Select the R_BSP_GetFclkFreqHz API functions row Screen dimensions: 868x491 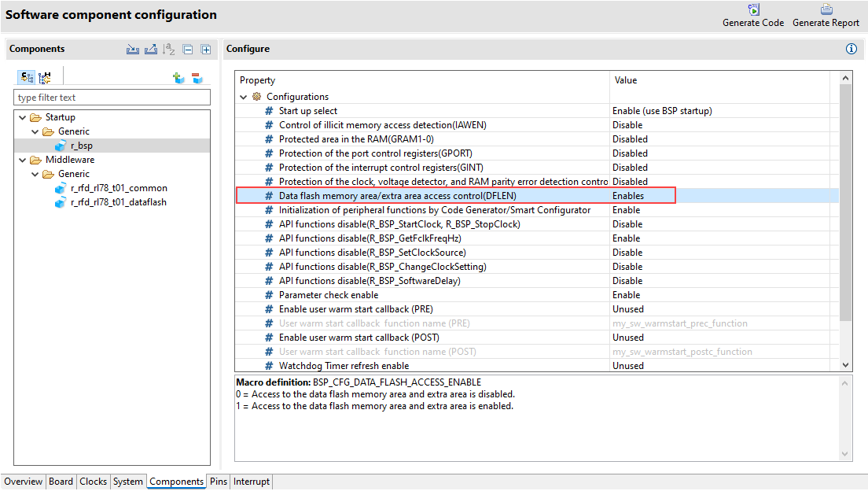[x=537, y=238]
